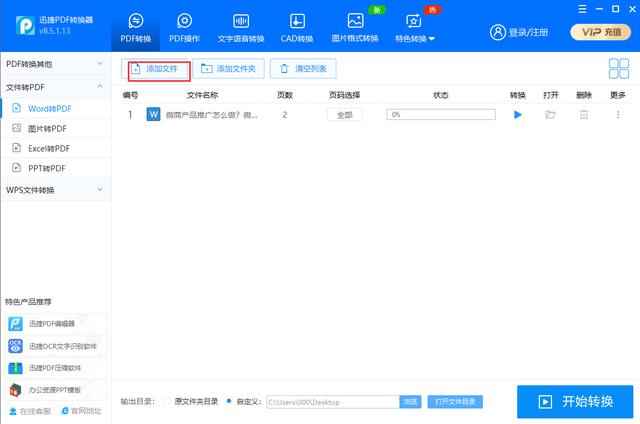Collapse 文件转PDF section
The height and width of the screenshot is (424, 640).
pyautogui.click(x=55, y=87)
